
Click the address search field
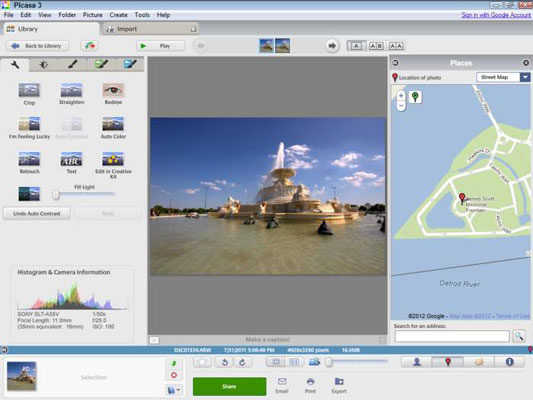452,336
